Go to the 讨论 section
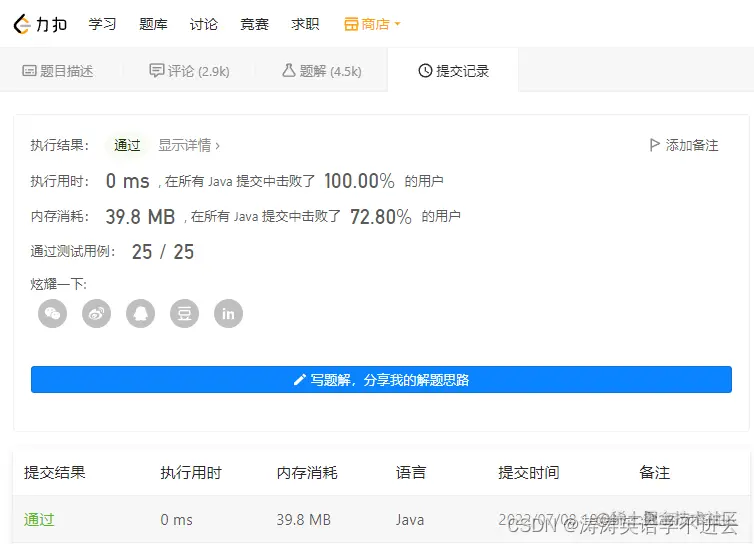 click(203, 24)
